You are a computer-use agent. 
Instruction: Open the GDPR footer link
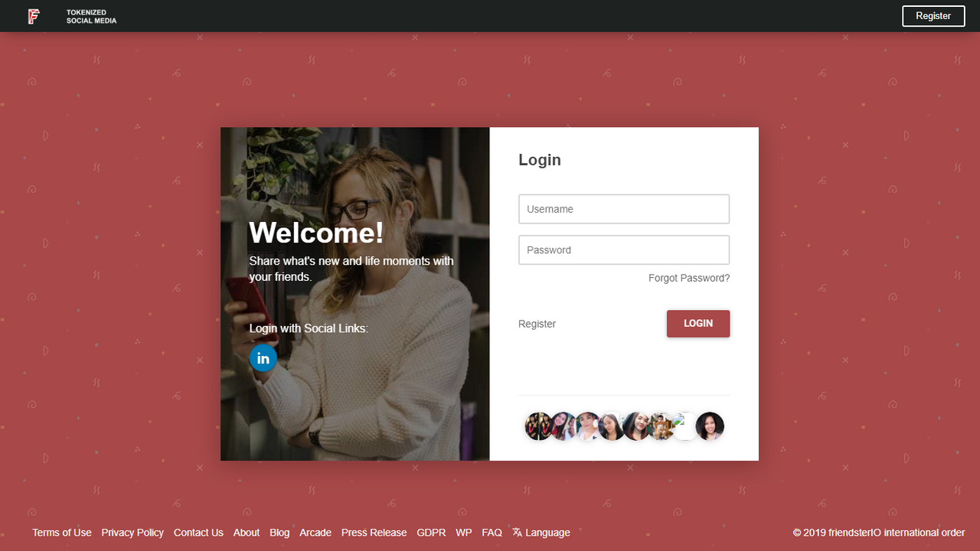point(431,533)
